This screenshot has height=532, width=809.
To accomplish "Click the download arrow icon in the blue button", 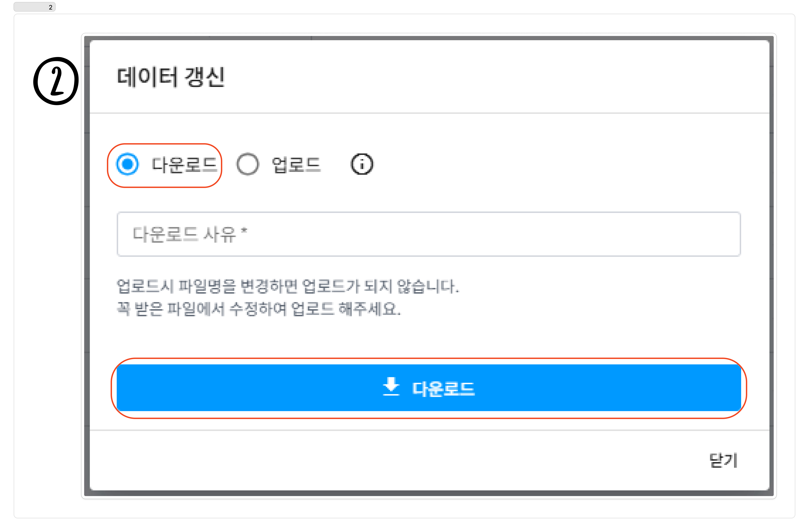I will (x=391, y=386).
